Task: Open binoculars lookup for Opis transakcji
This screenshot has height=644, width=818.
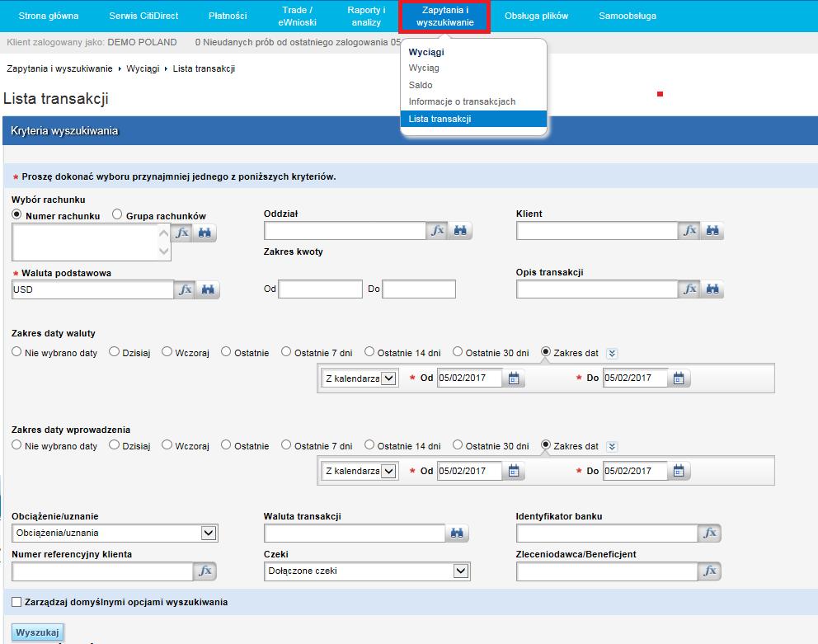Action: pyautogui.click(x=712, y=289)
